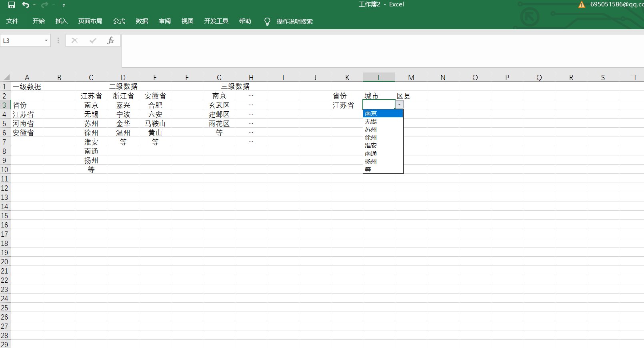Image resolution: width=644 pixels, height=348 pixels.
Task: Open the 文件 menu
Action: click(x=12, y=21)
